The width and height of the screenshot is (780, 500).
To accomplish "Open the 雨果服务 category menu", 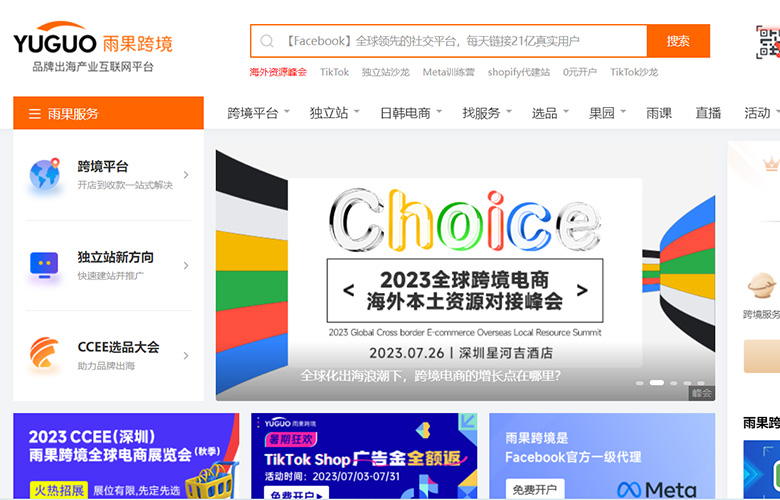I will pos(108,113).
